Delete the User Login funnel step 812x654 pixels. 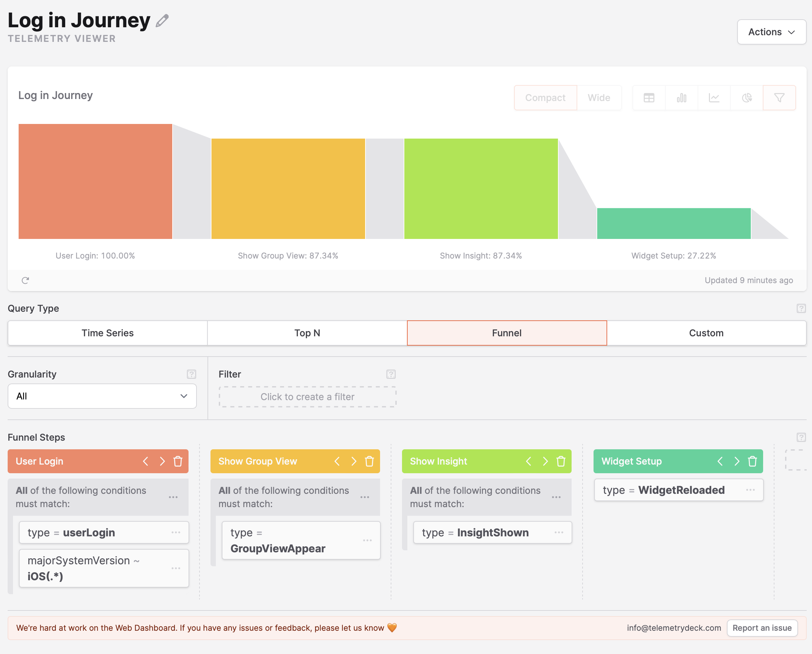coord(178,461)
